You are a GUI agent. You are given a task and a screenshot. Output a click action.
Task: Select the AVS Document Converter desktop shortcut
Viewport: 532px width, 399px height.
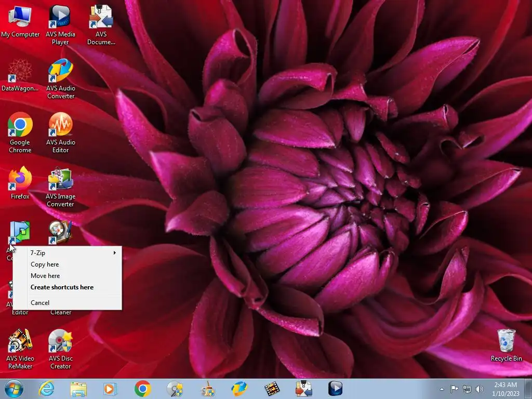[x=101, y=25]
